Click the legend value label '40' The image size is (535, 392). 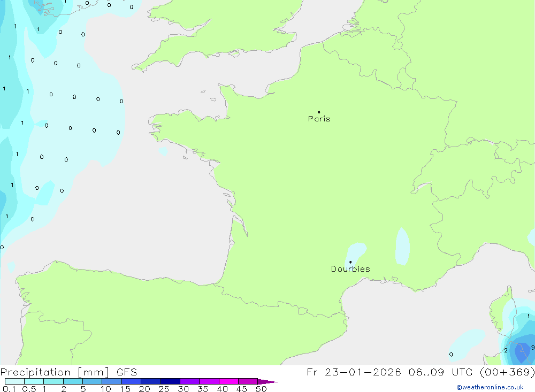point(223,389)
